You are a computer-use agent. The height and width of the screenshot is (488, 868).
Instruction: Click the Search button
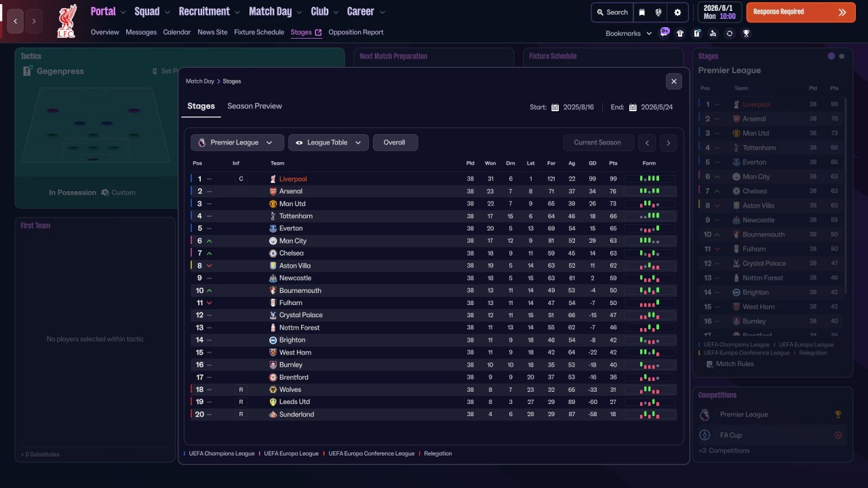click(x=612, y=12)
